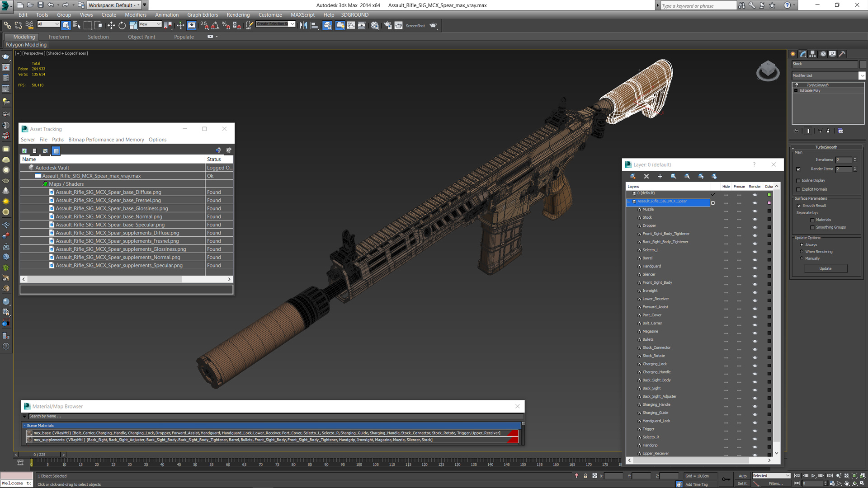Collapse the Assault_Rifle_SIG_MCX_Spear layer tree
The height and width of the screenshot is (488, 868).
point(628,202)
